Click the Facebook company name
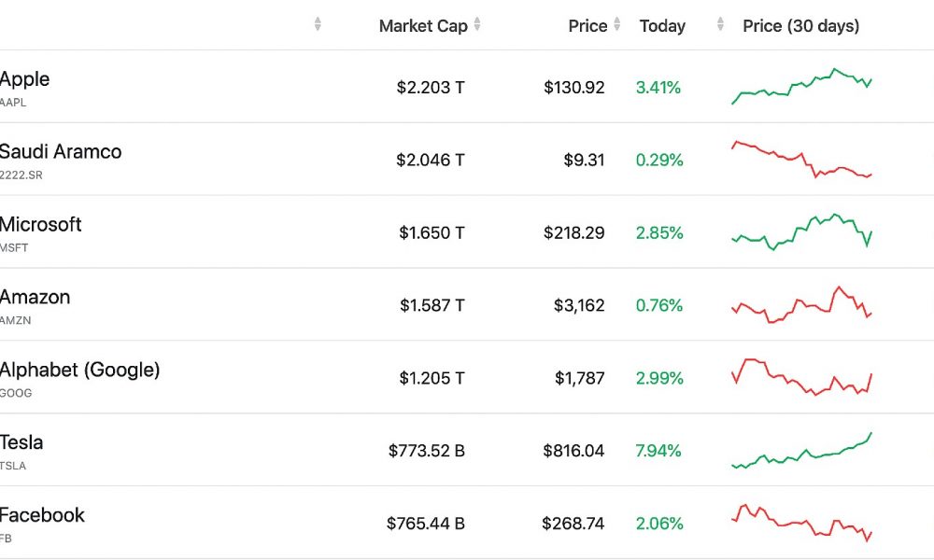Viewport: 934px width, 560px height. [x=42, y=515]
